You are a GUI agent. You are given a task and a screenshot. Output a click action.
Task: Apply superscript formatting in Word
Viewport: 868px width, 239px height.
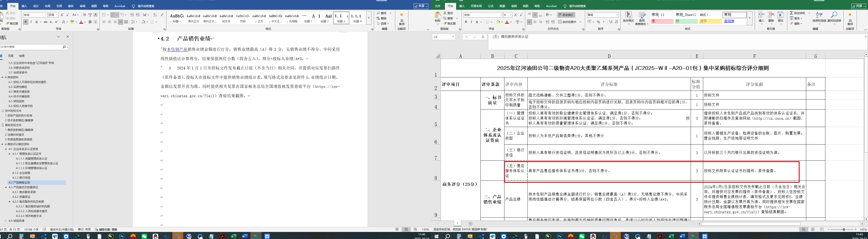click(56, 22)
